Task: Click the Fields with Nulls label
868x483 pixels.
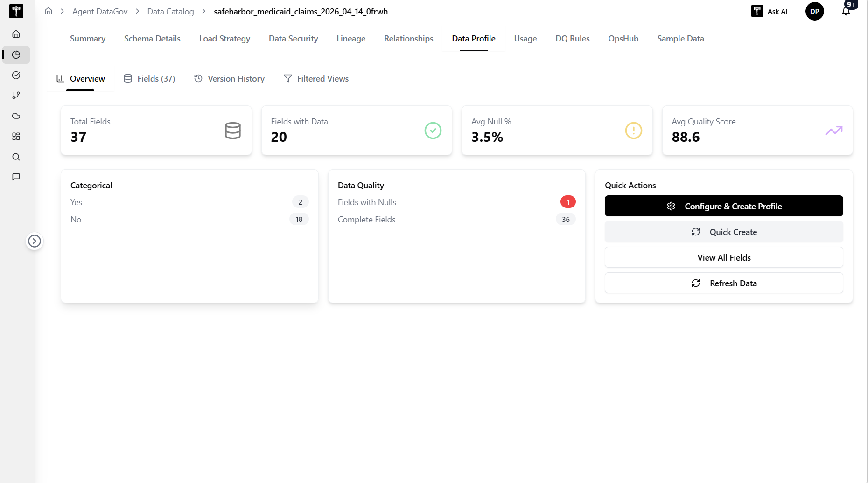Action: tap(367, 202)
